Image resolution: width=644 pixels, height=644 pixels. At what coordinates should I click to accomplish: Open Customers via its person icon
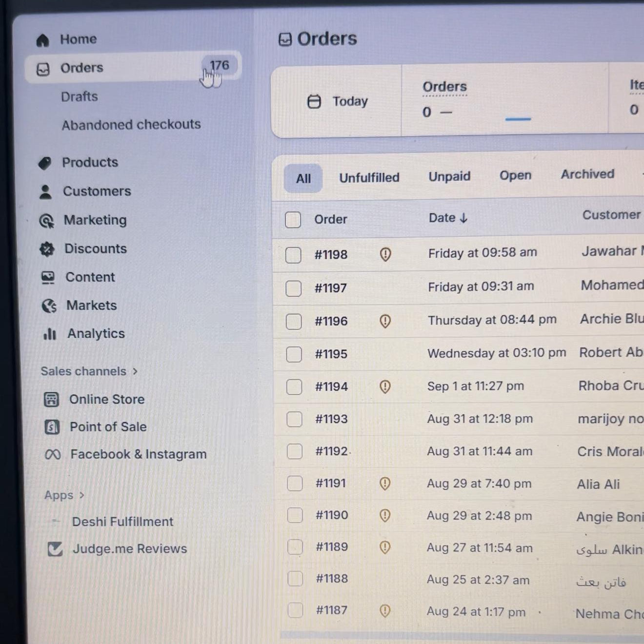[45, 192]
